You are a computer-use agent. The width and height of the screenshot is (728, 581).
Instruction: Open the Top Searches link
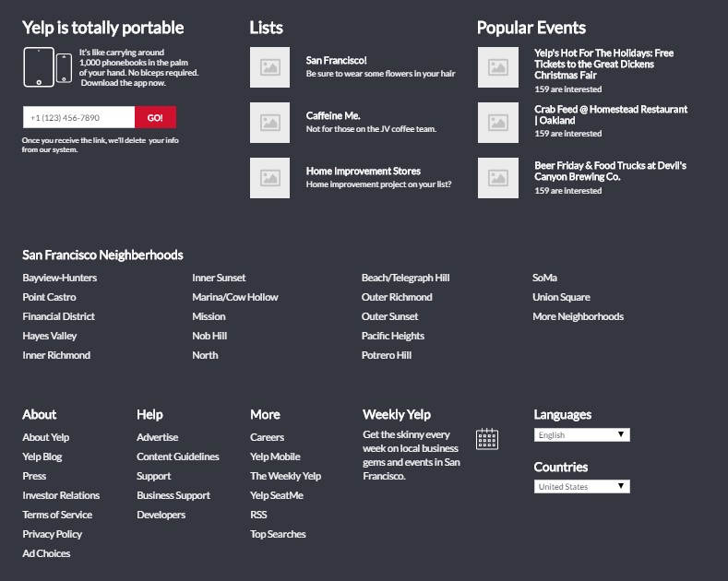coord(278,534)
